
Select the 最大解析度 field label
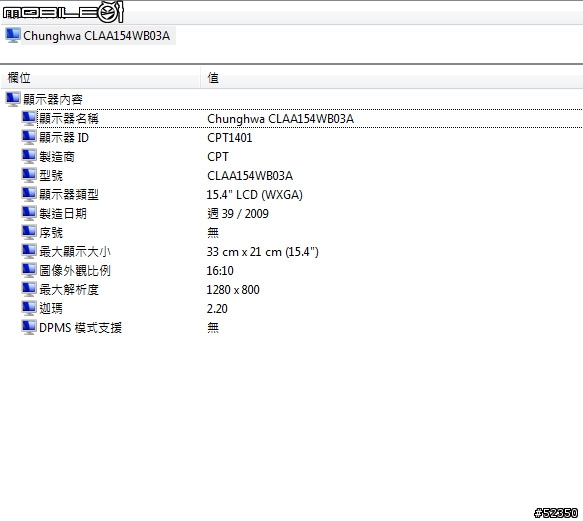pyautogui.click(x=69, y=289)
